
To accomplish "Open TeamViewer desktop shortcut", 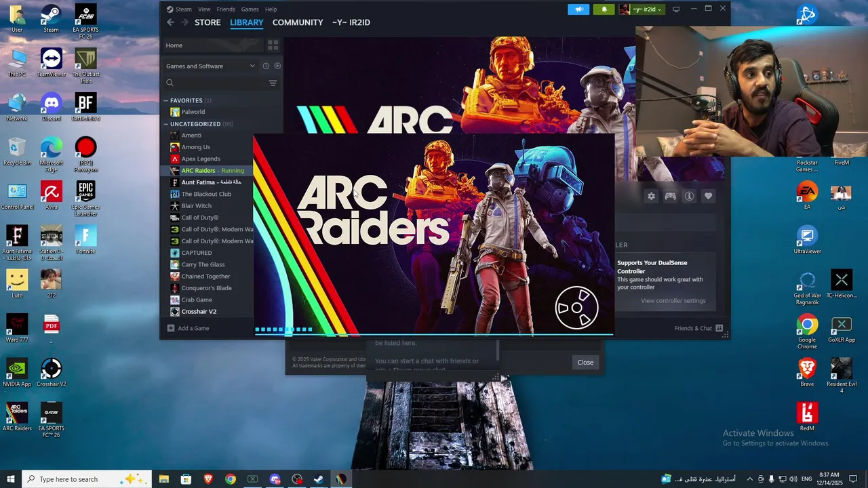I will point(52,63).
